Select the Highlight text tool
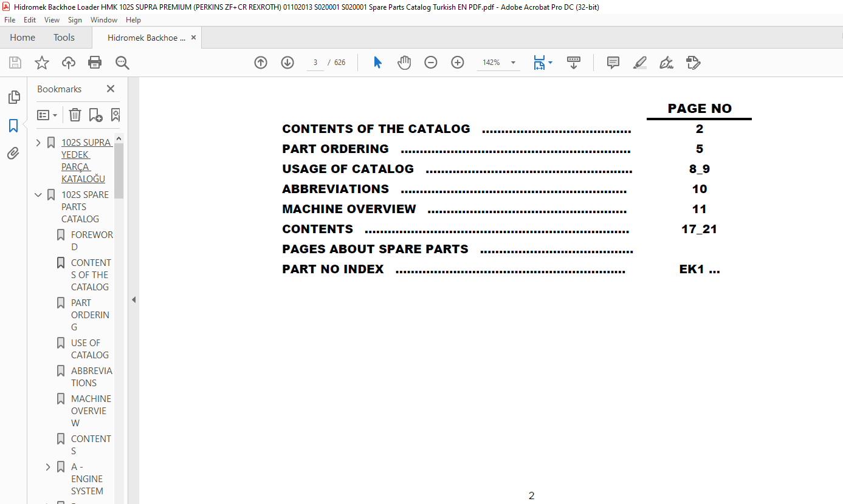This screenshot has height=504, width=843. [x=640, y=63]
